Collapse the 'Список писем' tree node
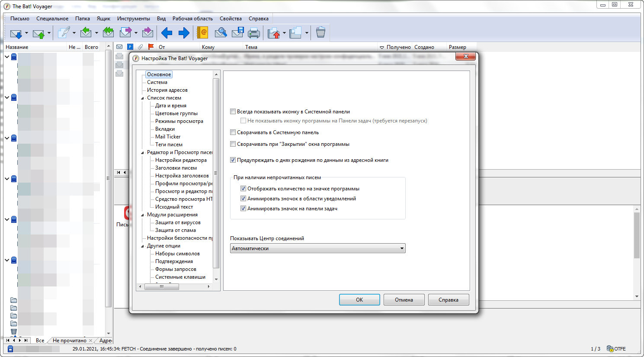The height and width of the screenshot is (357, 644). click(143, 98)
